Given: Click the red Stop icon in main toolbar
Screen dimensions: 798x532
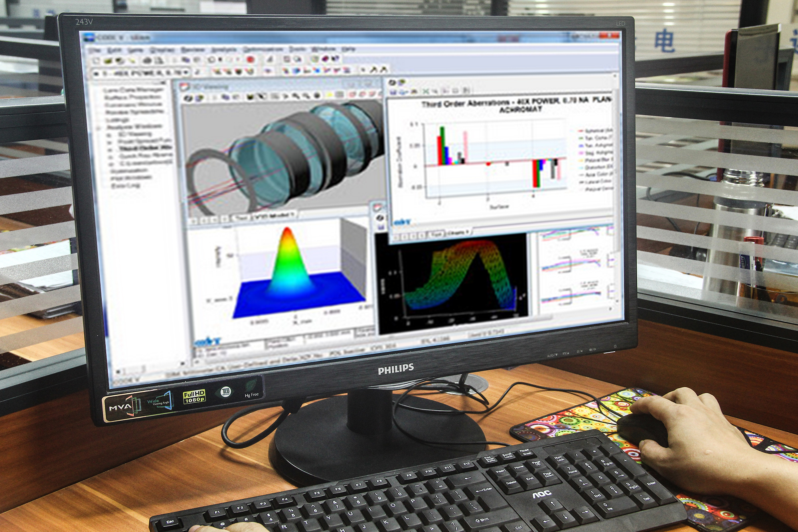Looking at the screenshot, I should [x=251, y=59].
